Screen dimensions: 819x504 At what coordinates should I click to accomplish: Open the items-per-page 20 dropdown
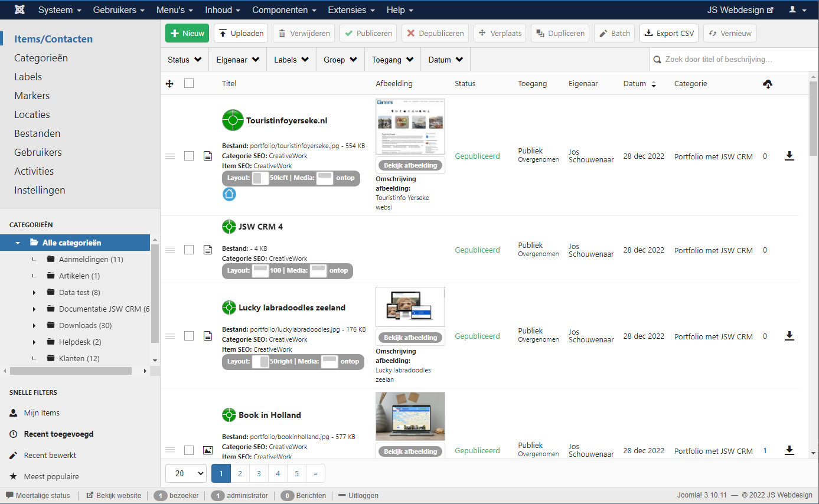click(186, 473)
